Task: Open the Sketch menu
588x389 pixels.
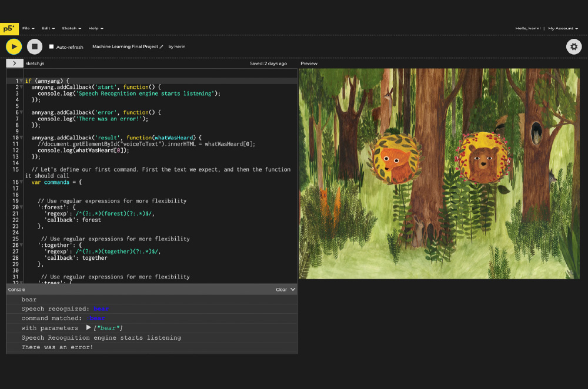Action: tap(71, 28)
